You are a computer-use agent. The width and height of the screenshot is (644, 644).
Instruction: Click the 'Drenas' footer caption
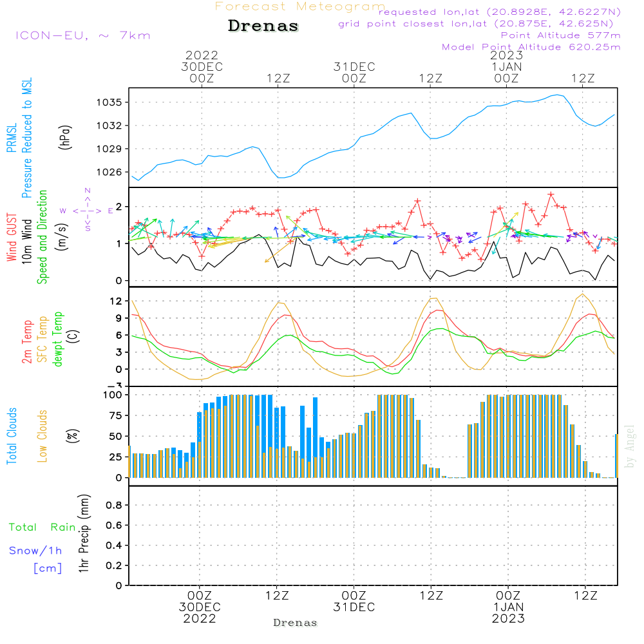coord(296,623)
